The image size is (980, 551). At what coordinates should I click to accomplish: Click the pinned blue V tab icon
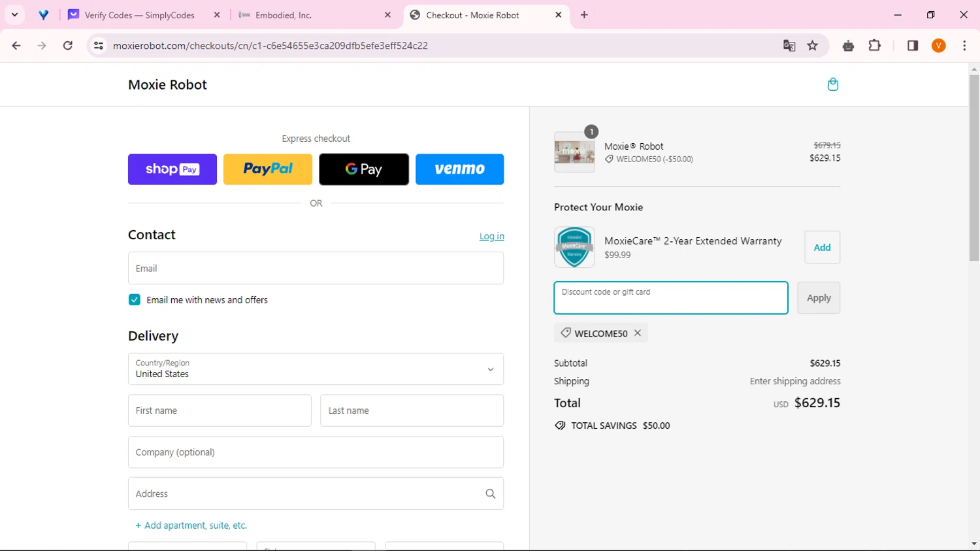coord(44,15)
